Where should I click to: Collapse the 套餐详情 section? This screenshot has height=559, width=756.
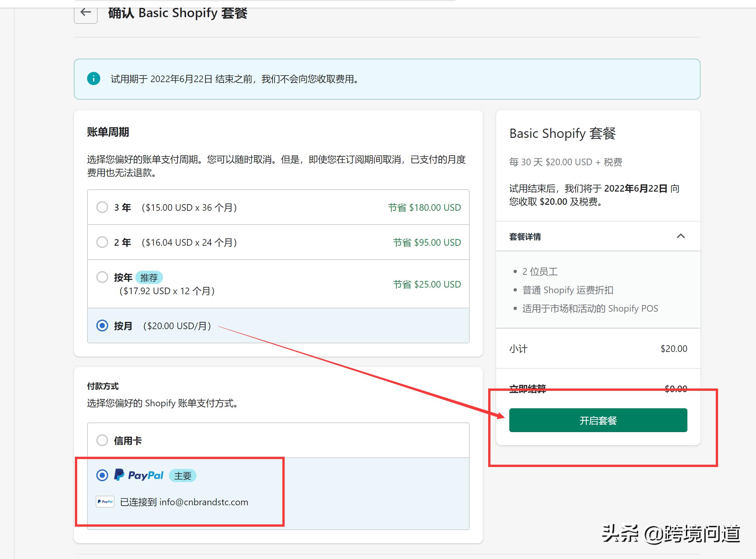(681, 236)
